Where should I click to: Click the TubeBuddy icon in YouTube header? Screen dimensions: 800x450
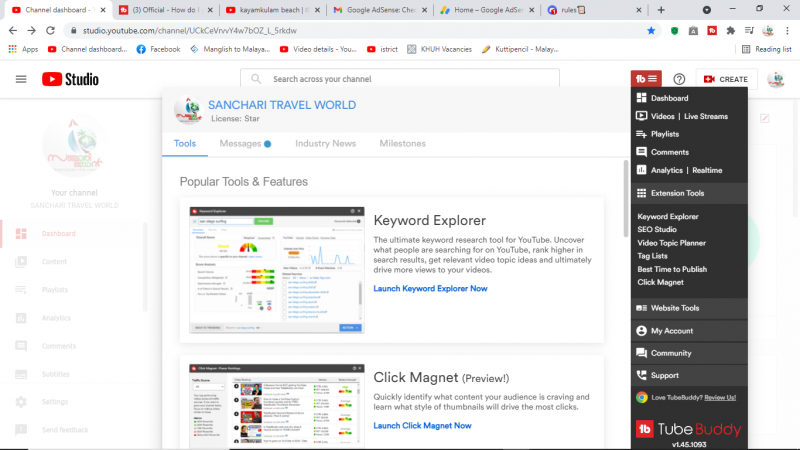(x=646, y=79)
